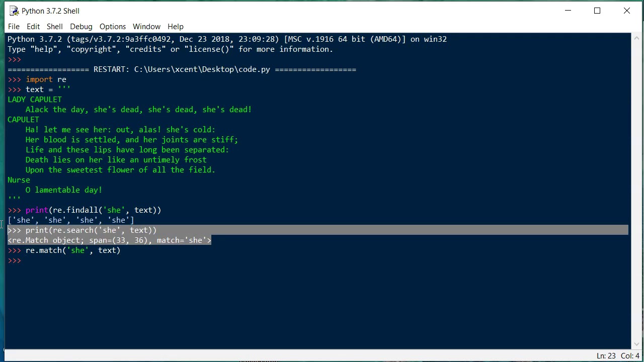This screenshot has width=644, height=362.
Task: Click the Col: 4 status indicator
Action: (x=630, y=356)
